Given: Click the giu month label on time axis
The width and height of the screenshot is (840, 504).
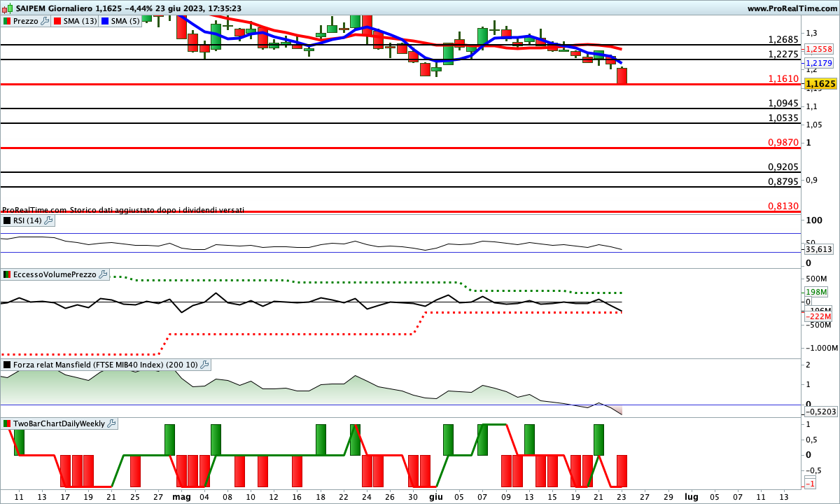Looking at the screenshot, I should coord(435,496).
